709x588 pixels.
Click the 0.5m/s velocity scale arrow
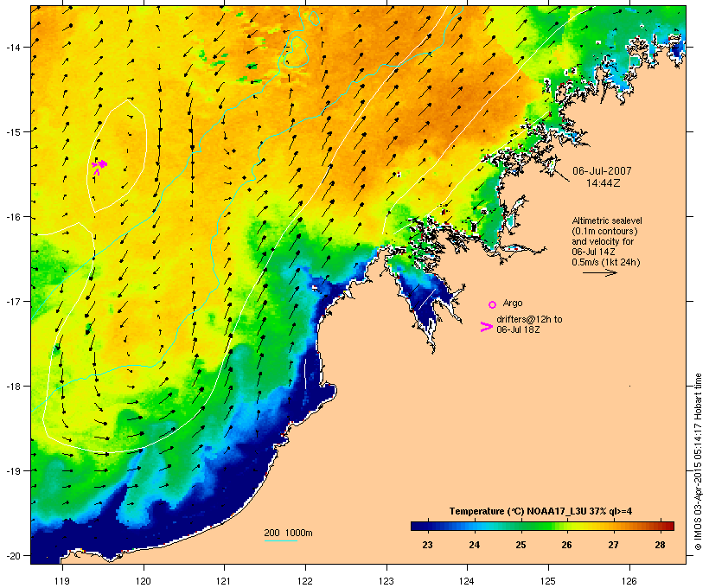click(599, 272)
